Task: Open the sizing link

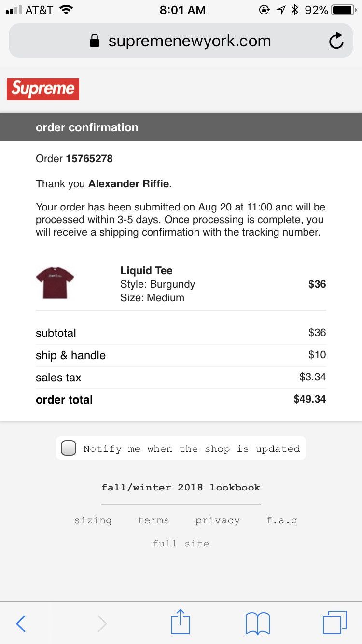Action: [x=93, y=520]
